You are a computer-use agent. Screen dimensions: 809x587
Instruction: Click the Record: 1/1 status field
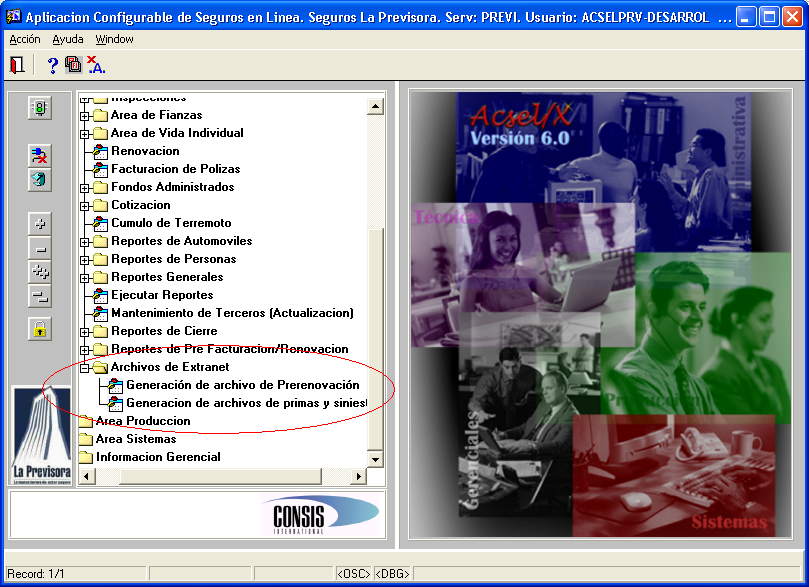point(75,574)
